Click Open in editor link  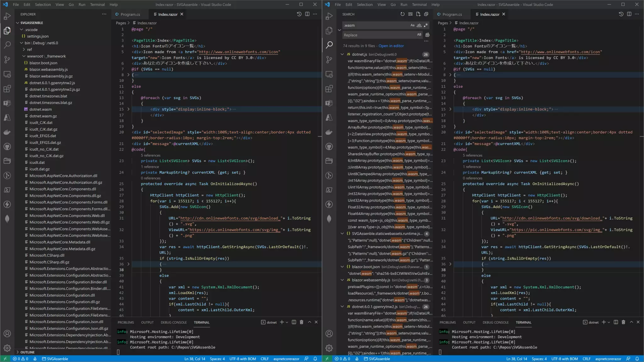[391, 46]
